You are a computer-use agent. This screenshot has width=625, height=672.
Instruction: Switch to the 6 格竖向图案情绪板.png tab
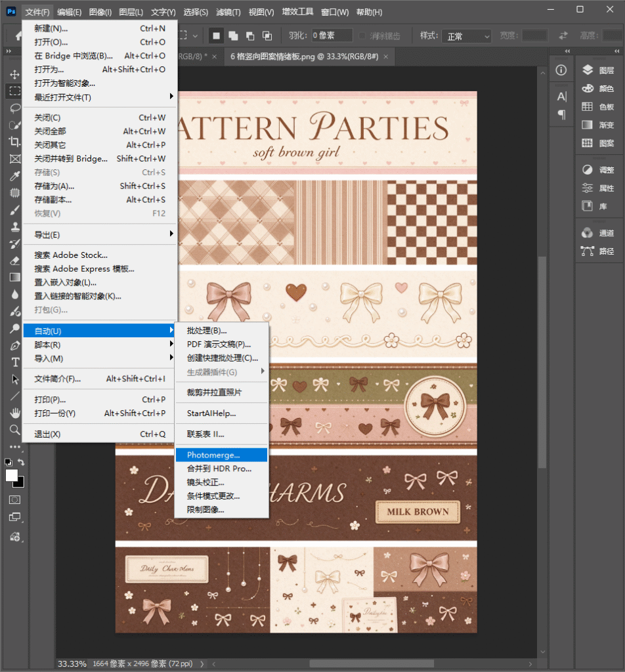pyautogui.click(x=305, y=56)
